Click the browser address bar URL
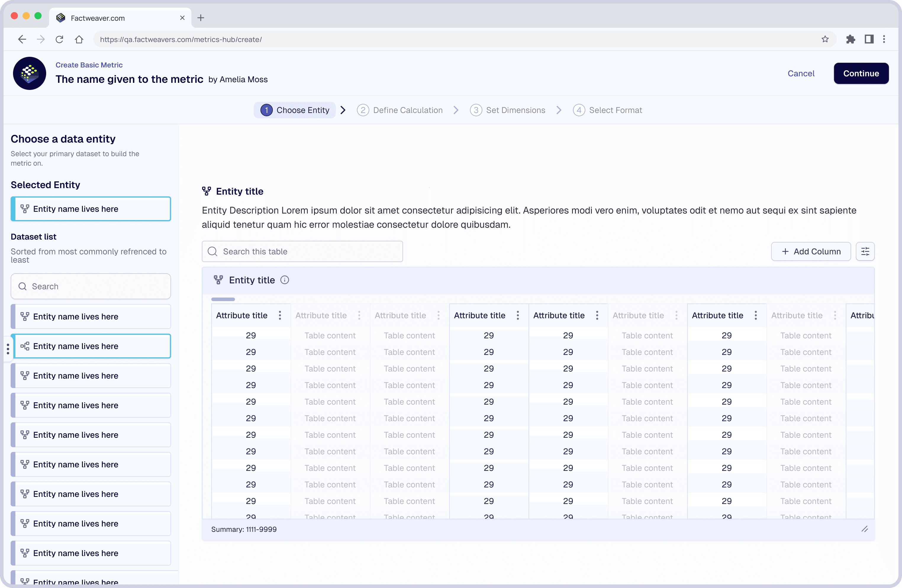 [181, 39]
